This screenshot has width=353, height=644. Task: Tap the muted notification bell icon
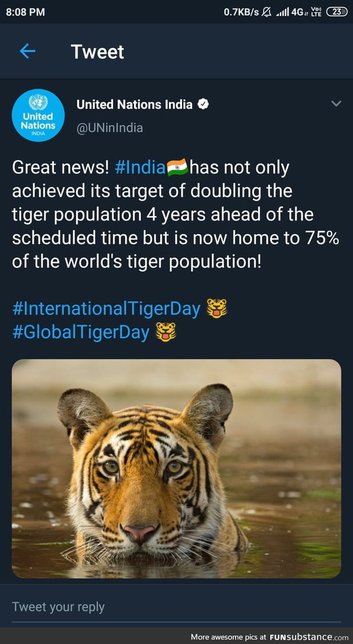click(x=267, y=12)
